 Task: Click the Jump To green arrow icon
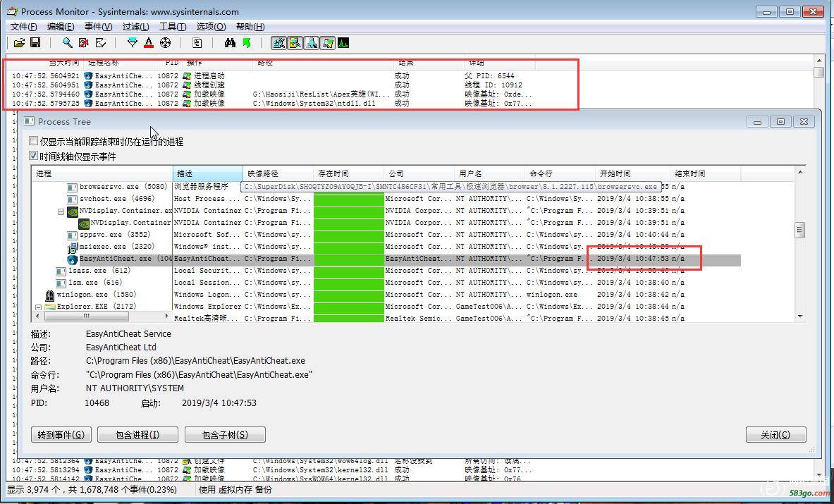246,43
